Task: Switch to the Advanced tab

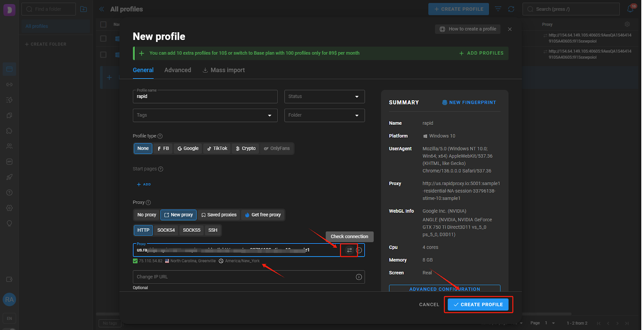Action: [x=178, y=70]
